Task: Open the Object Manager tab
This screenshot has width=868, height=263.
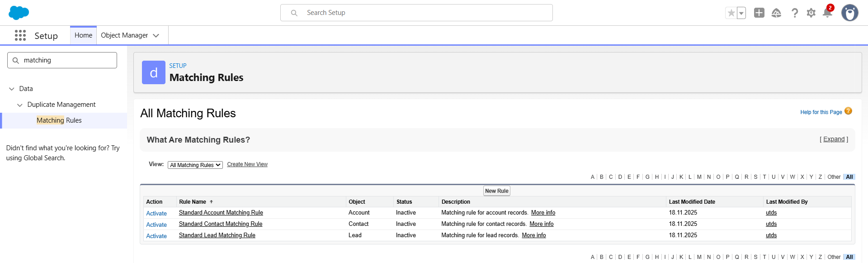Action: point(124,35)
